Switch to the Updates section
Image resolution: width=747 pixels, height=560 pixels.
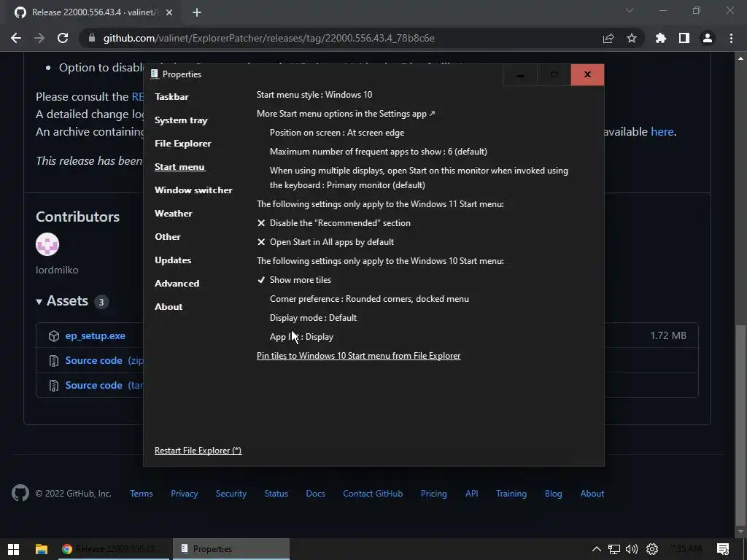[x=173, y=260]
